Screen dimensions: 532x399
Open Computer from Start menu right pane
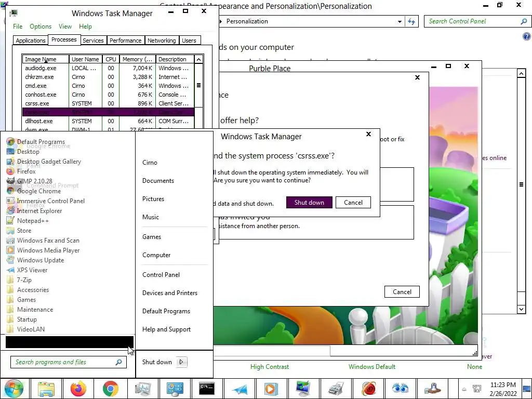156,255
